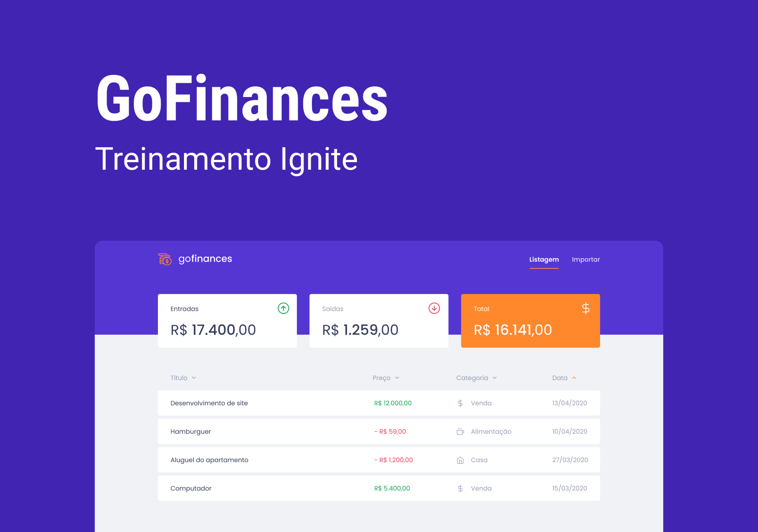758x532 pixels.
Task: Click the orange Total summary card
Action: tap(530, 321)
